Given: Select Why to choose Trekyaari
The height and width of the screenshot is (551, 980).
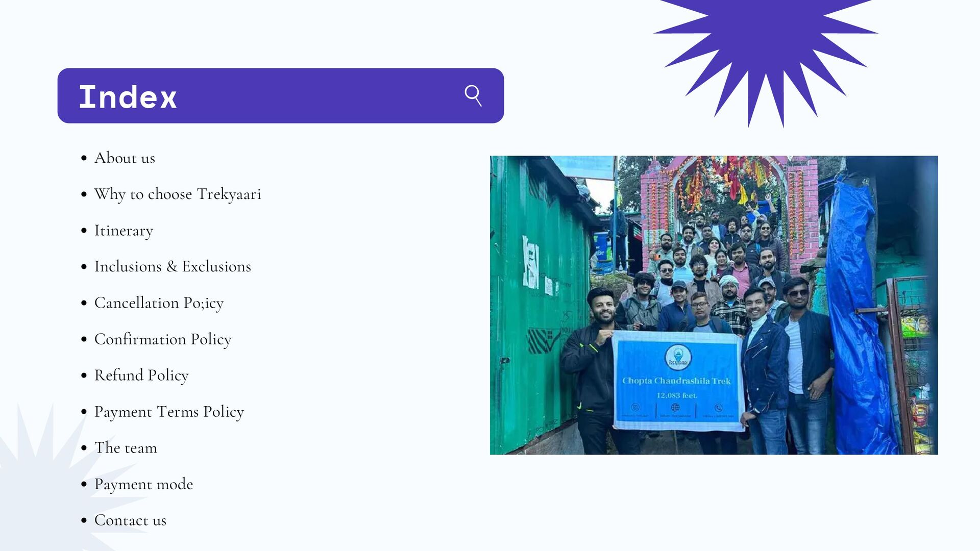Looking at the screenshot, I should pos(177,194).
